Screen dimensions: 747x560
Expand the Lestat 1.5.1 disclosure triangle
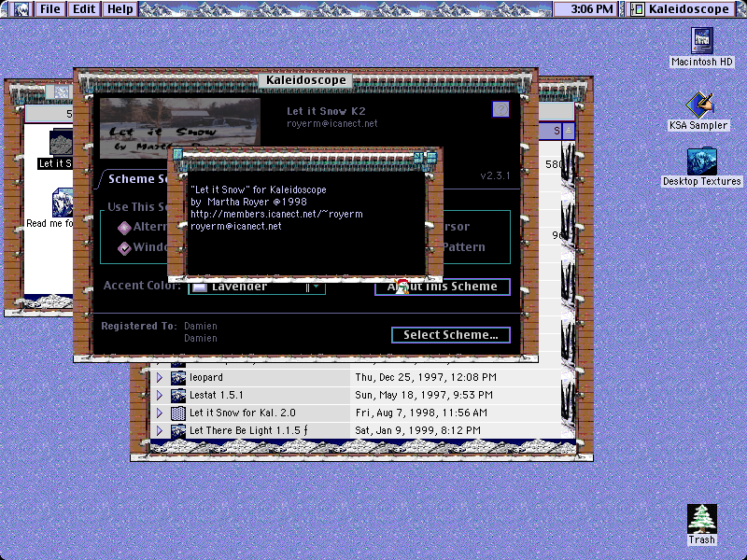(160, 395)
